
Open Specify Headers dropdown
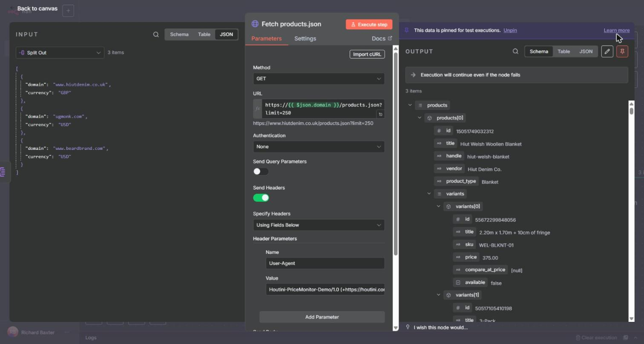(x=319, y=225)
